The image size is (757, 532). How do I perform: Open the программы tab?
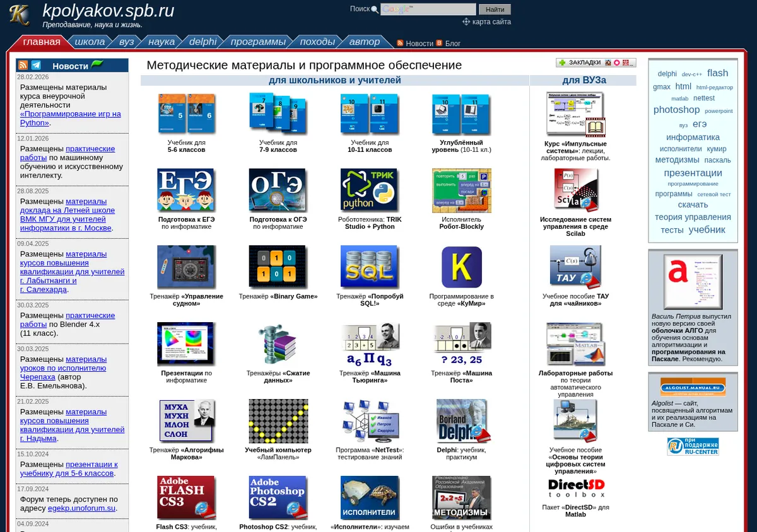coord(258,42)
